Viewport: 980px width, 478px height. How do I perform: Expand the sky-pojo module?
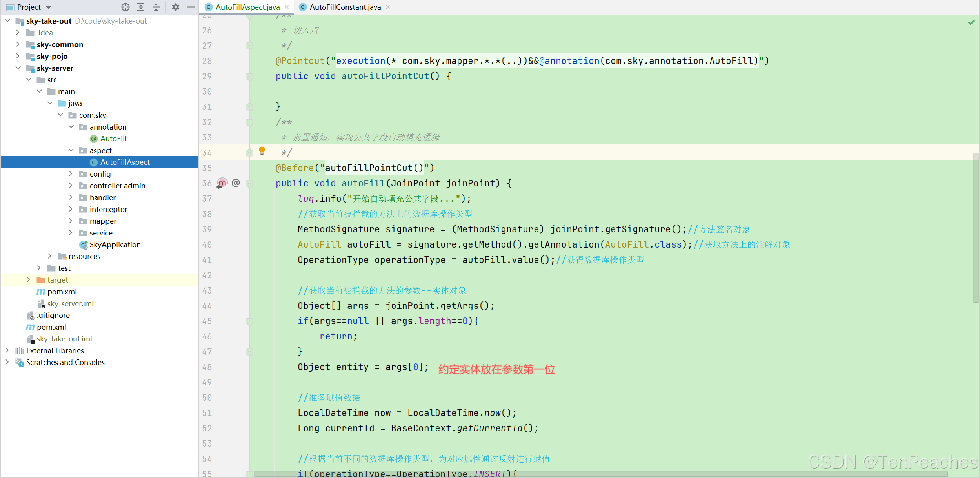click(x=18, y=56)
